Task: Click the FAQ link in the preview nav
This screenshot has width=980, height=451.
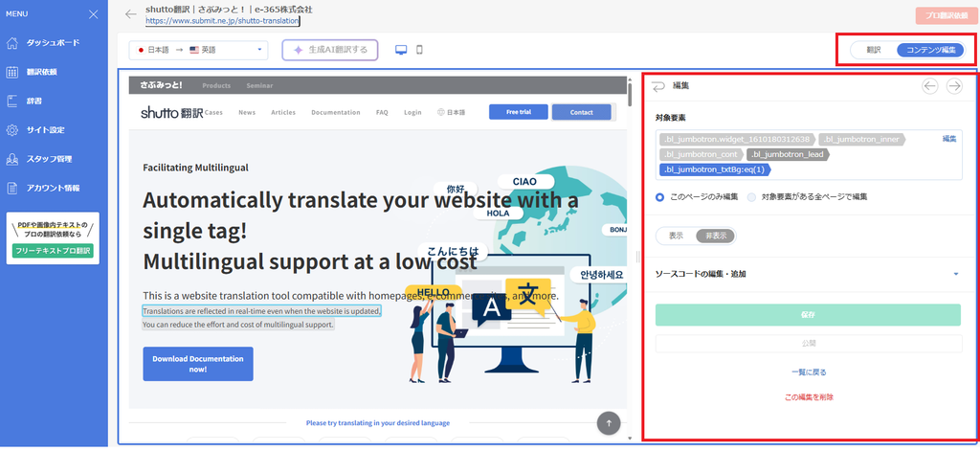Action: [382, 113]
